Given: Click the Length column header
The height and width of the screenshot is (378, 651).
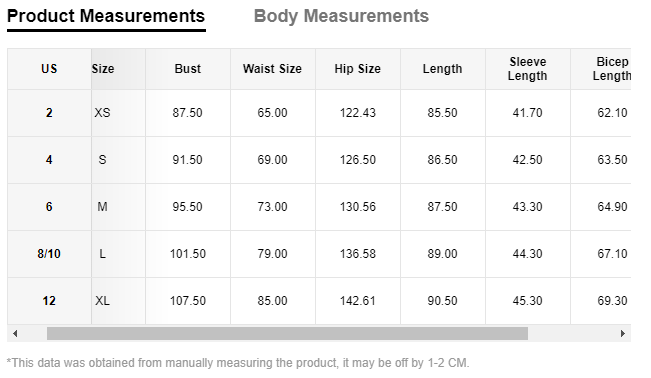Looking at the screenshot, I should (x=443, y=69).
